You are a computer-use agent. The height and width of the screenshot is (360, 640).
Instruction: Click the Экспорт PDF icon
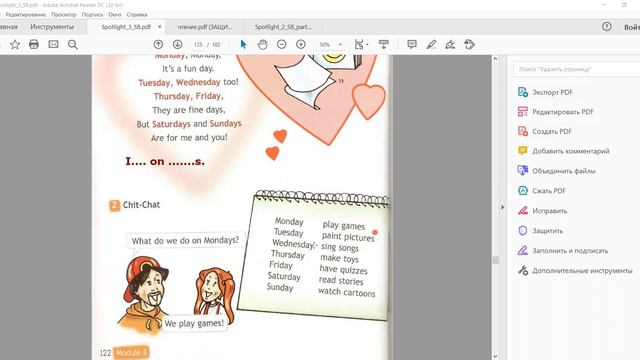pos(523,92)
